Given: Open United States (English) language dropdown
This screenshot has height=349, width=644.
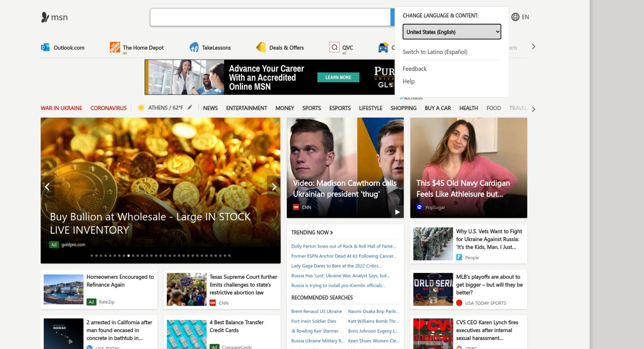Looking at the screenshot, I should 452,32.
